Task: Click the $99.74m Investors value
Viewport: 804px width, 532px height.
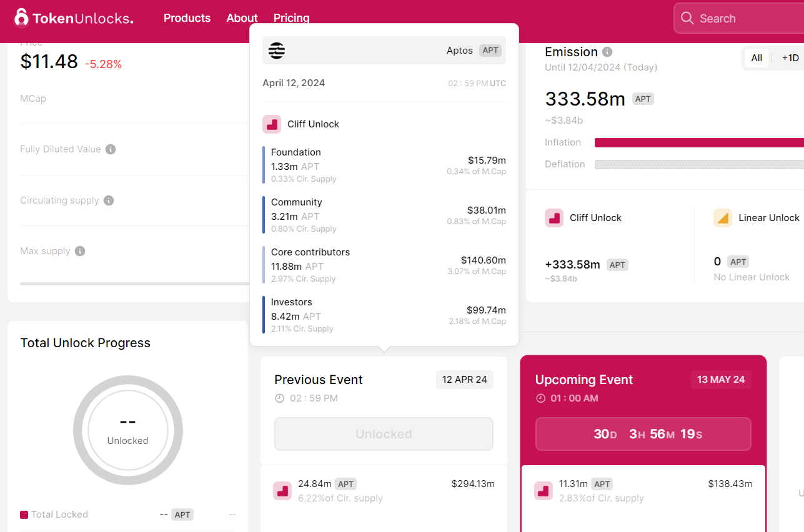Action: tap(486, 310)
